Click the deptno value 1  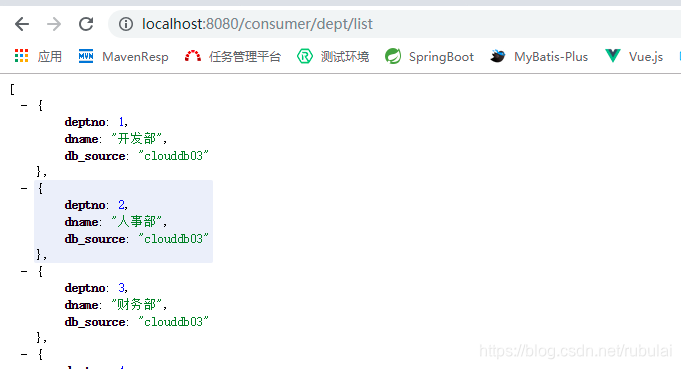pos(121,122)
